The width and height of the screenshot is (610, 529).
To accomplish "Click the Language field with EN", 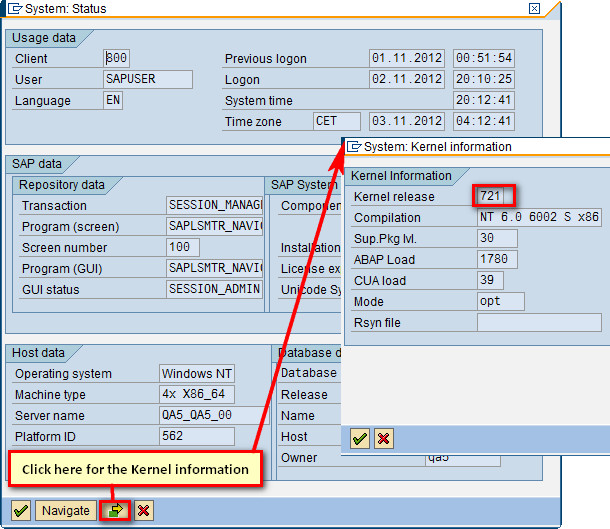I will [x=113, y=101].
